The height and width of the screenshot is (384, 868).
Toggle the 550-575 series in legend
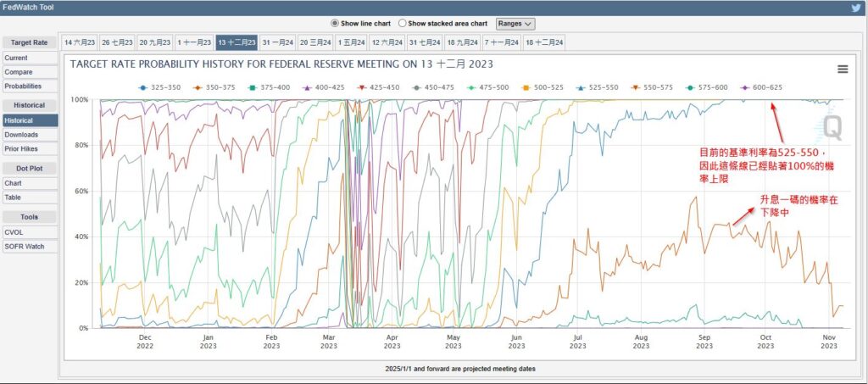click(x=651, y=87)
